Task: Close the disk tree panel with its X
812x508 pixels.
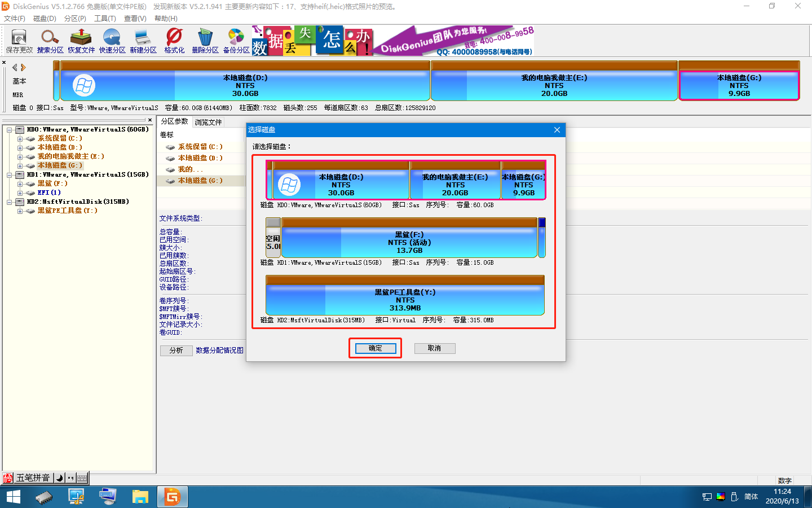Action: [150, 120]
